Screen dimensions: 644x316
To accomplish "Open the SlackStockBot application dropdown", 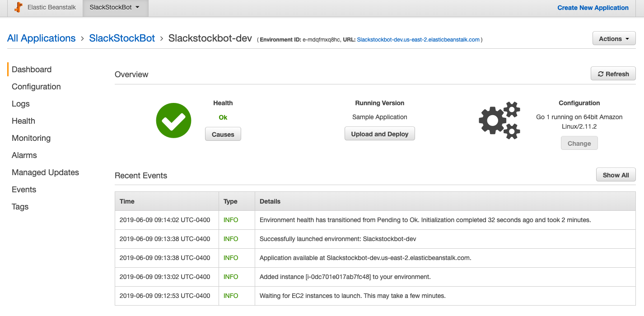I will 115,8.
